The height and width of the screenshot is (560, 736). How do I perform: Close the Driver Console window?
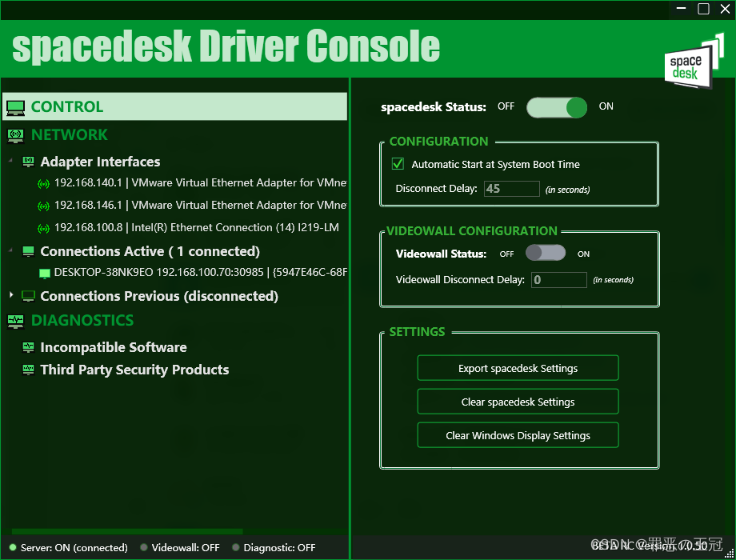point(725,9)
